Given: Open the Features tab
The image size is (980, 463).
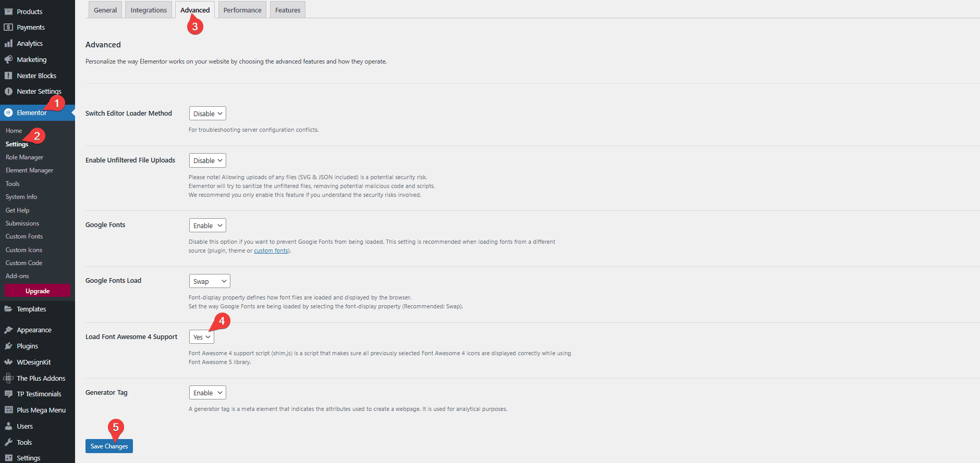Looking at the screenshot, I should [288, 10].
